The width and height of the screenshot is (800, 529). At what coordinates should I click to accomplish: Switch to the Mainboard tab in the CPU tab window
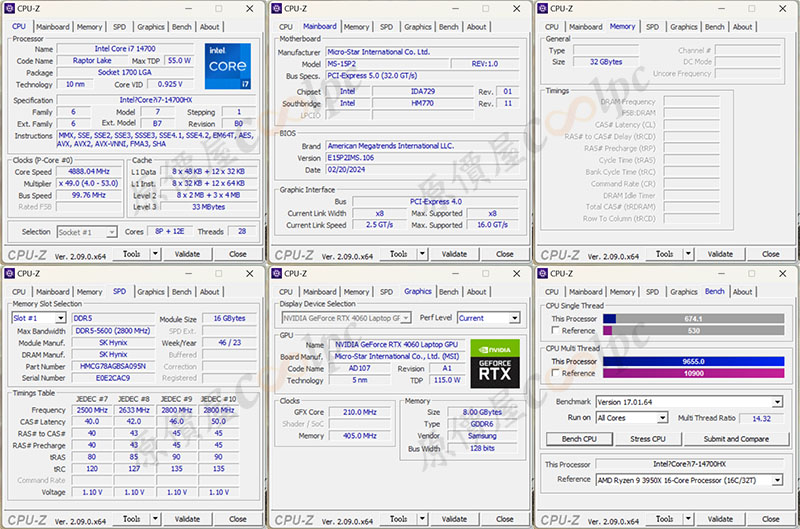[53, 27]
